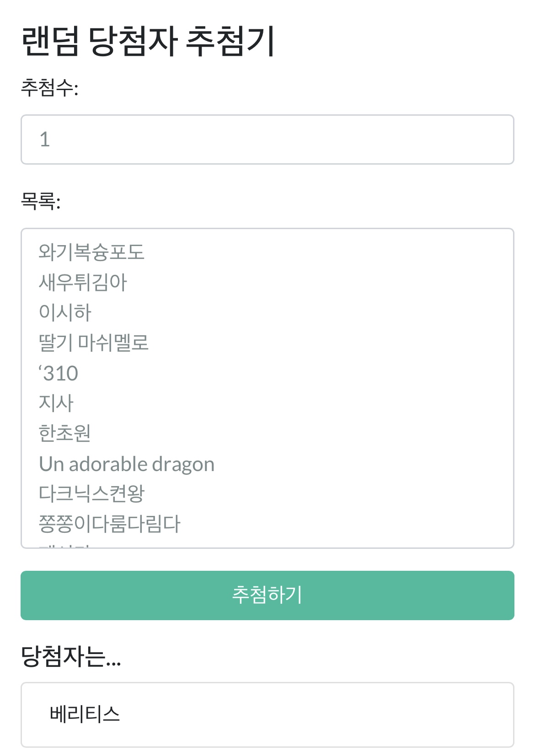Focus the 추첨수 number input field
The image size is (535, 756).
click(x=267, y=139)
